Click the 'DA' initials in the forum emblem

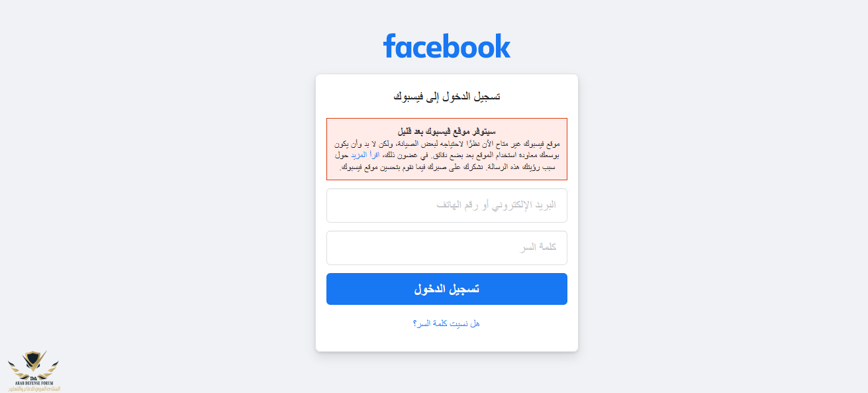pos(33,378)
